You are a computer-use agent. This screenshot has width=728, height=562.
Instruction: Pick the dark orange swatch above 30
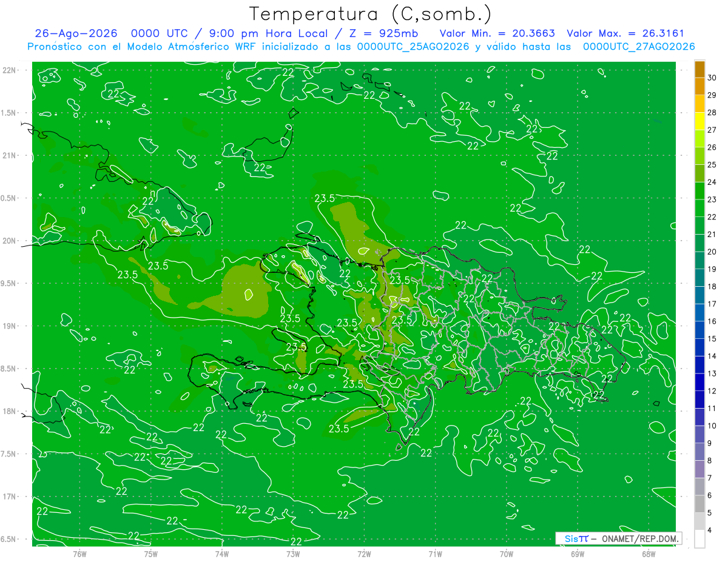pos(699,69)
